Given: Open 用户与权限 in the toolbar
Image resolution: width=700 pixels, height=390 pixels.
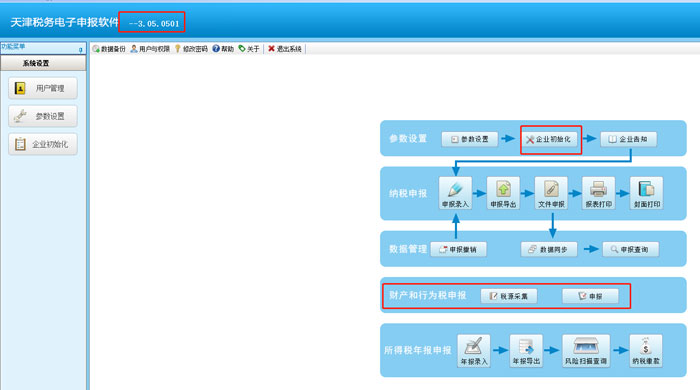Looking at the screenshot, I should 150,49.
